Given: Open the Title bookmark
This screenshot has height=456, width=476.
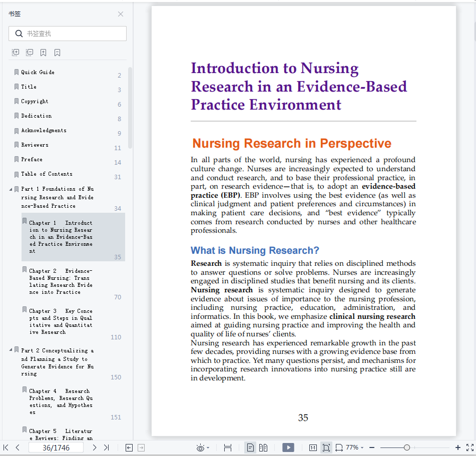Looking at the screenshot, I should (x=29, y=87).
